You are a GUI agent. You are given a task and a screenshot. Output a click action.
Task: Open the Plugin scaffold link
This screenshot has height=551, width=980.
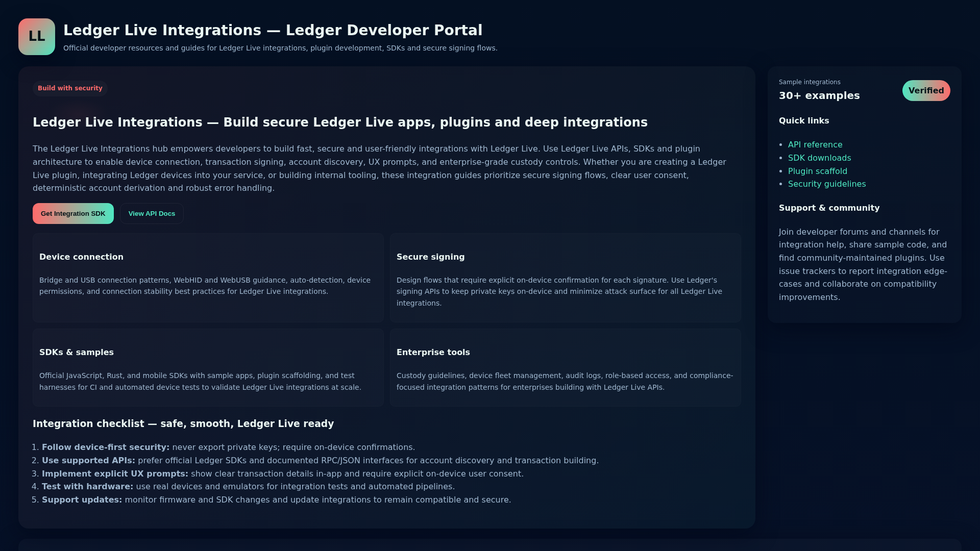[x=817, y=171]
